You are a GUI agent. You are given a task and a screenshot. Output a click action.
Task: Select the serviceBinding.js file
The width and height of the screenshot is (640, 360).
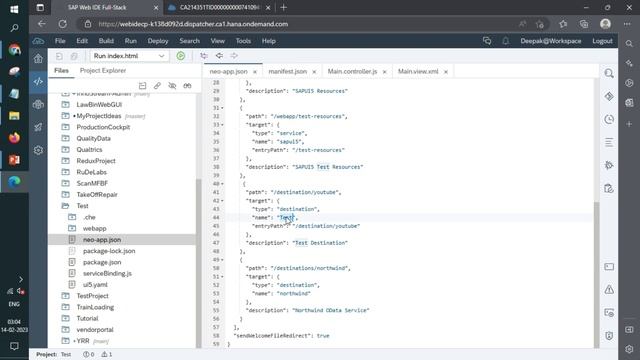107,273
